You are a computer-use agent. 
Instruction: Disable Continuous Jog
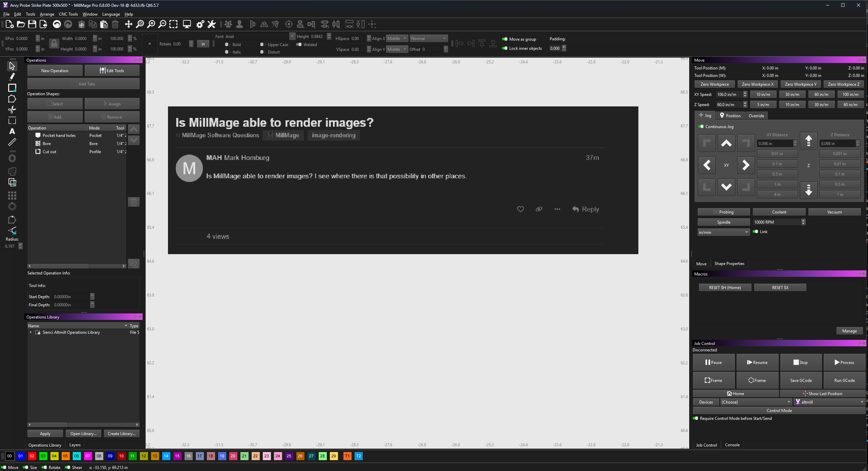pyautogui.click(x=700, y=126)
